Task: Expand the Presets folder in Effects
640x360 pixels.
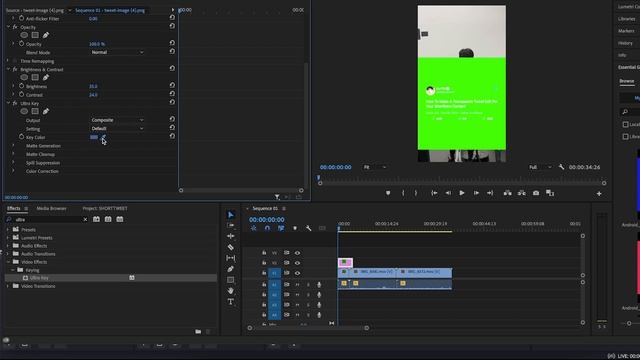Action: coord(8,229)
